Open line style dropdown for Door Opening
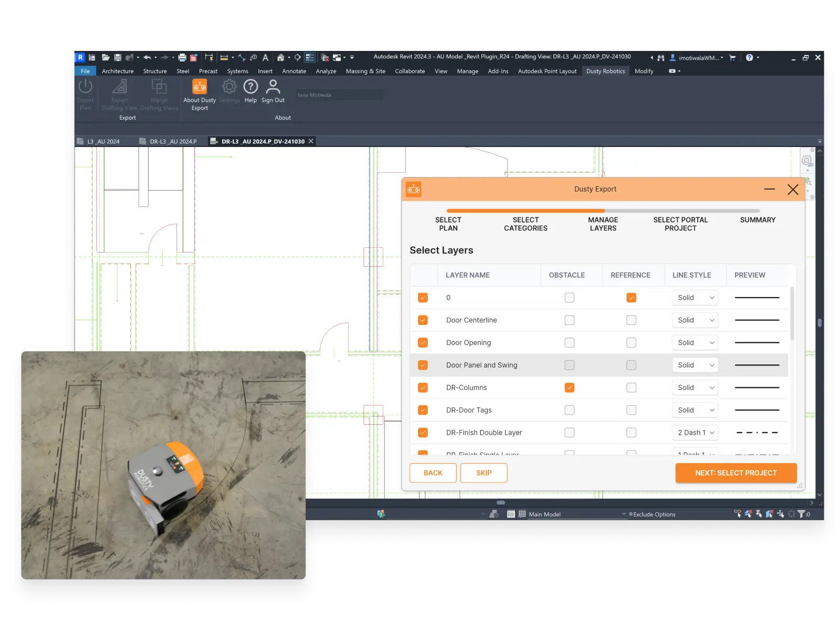Screen dimensions: 840x630 [695, 343]
